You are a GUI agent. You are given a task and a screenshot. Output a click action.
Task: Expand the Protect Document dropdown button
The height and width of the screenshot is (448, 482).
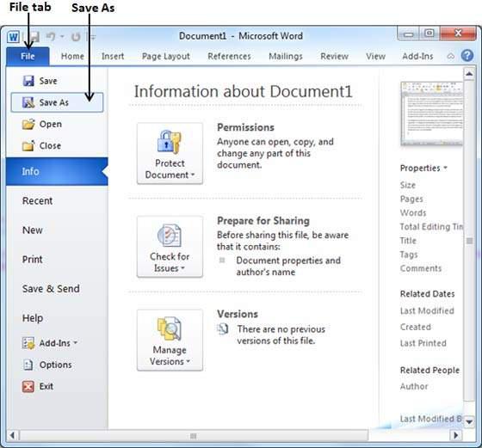click(170, 154)
